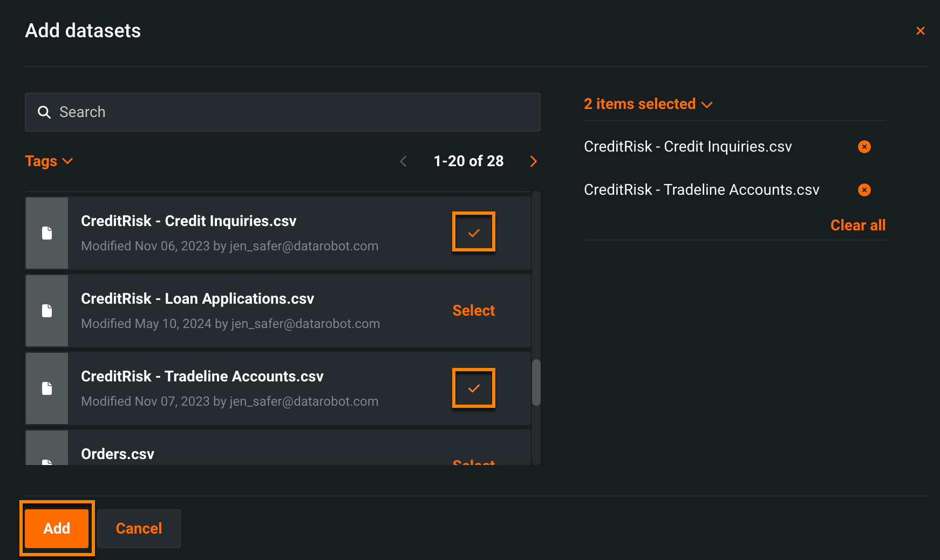940x560 pixels.
Task: Remove Tradeline Accounts from selected items
Action: (x=864, y=190)
